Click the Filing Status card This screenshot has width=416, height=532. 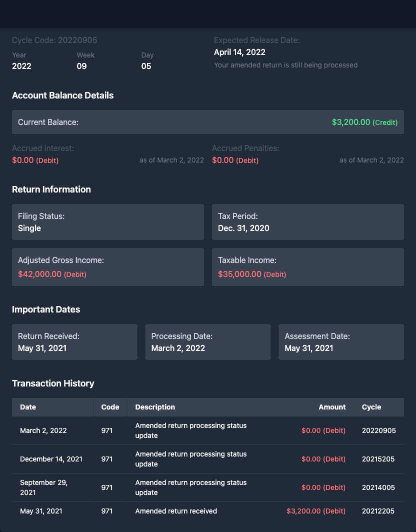(x=108, y=222)
